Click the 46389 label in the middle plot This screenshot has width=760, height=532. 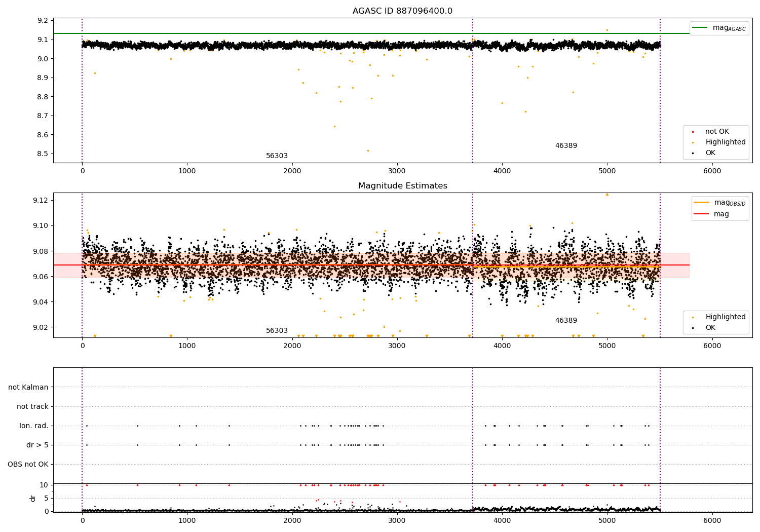pyautogui.click(x=566, y=321)
